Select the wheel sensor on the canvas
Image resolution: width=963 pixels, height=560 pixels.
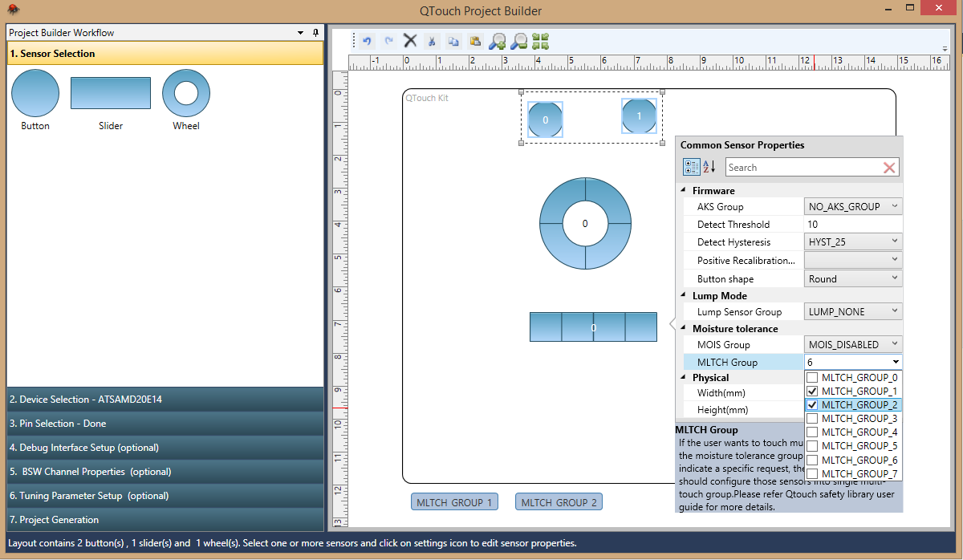585,223
